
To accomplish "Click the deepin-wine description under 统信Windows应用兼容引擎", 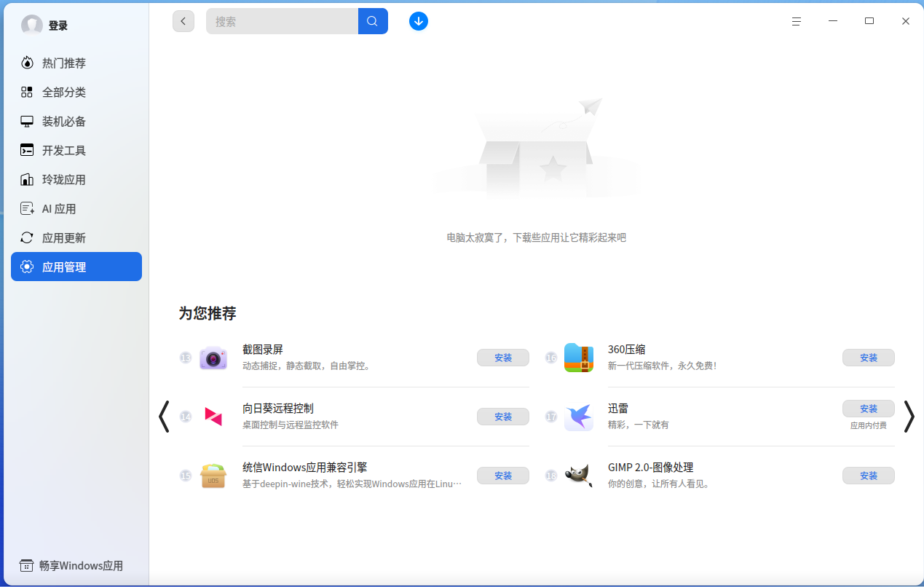I will tap(352, 484).
